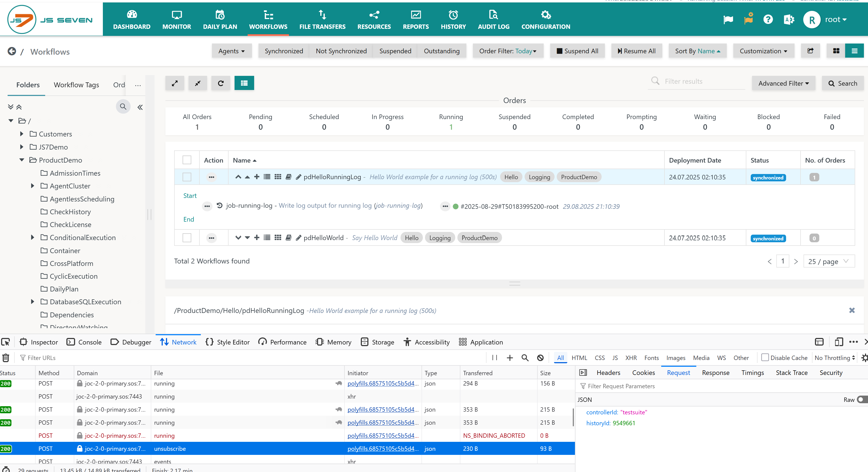Click the expand all workflows icon

click(174, 83)
